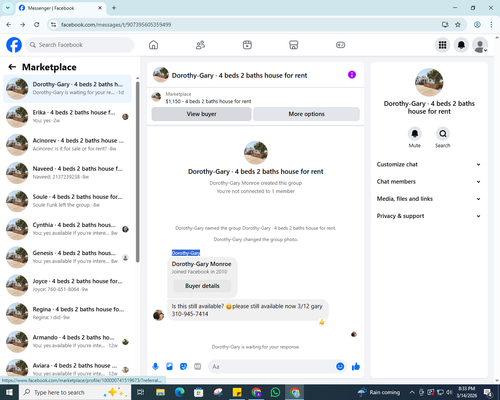The width and height of the screenshot is (500, 400).
Task: Send a thumbs-up like
Action: click(356, 367)
